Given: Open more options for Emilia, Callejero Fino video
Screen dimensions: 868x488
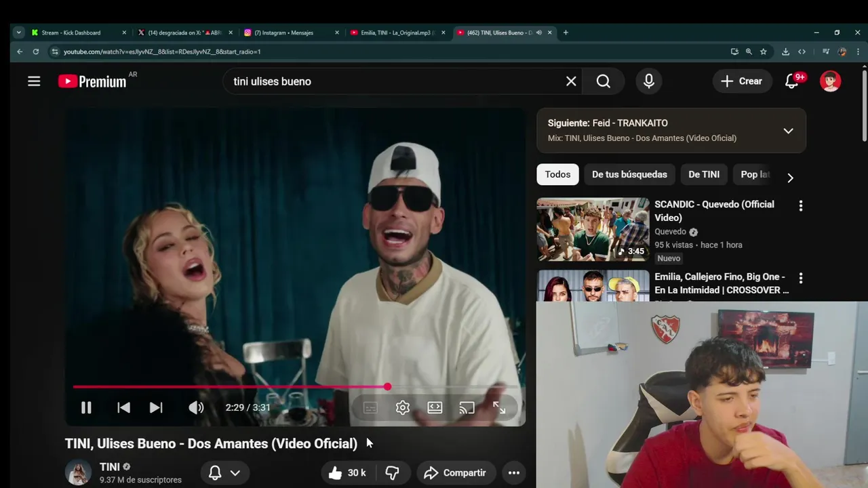Looking at the screenshot, I should click(x=801, y=278).
